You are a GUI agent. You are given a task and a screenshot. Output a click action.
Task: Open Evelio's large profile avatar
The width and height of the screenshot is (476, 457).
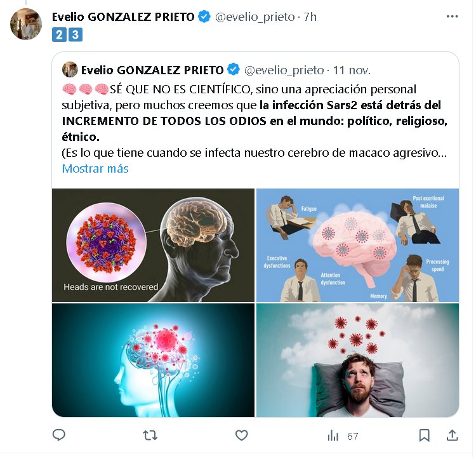pyautogui.click(x=26, y=24)
